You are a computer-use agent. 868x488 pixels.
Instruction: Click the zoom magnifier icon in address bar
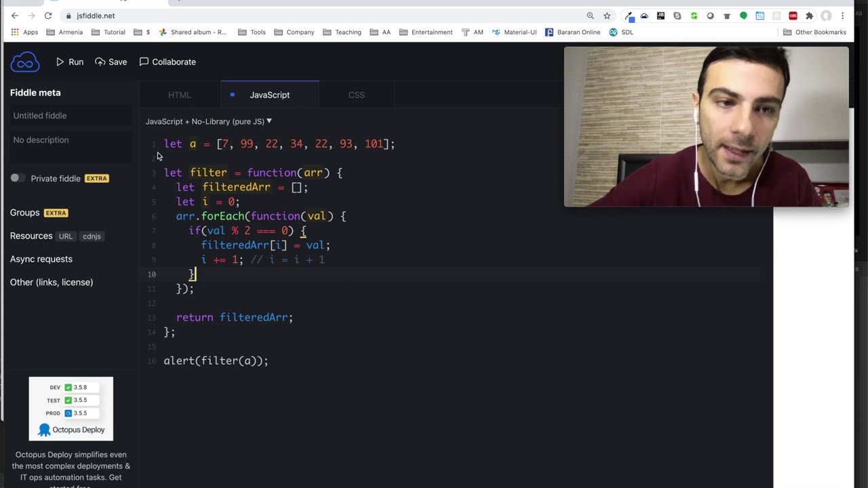pyautogui.click(x=590, y=16)
